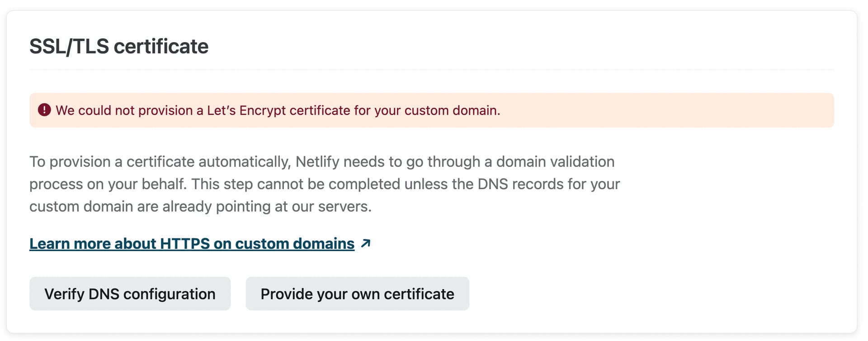Viewport: 868px width, 341px height.
Task: Click the red error exclamation icon
Action: (44, 110)
